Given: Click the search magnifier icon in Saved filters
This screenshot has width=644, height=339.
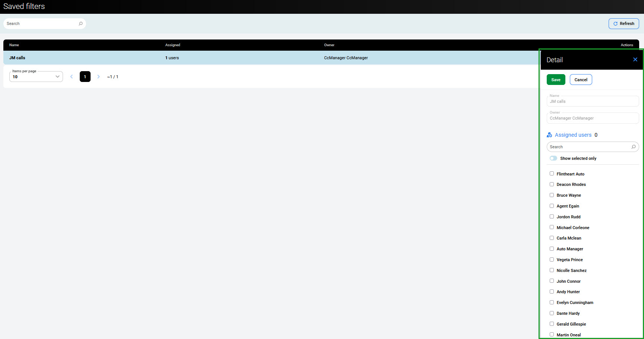Looking at the screenshot, I should [80, 24].
